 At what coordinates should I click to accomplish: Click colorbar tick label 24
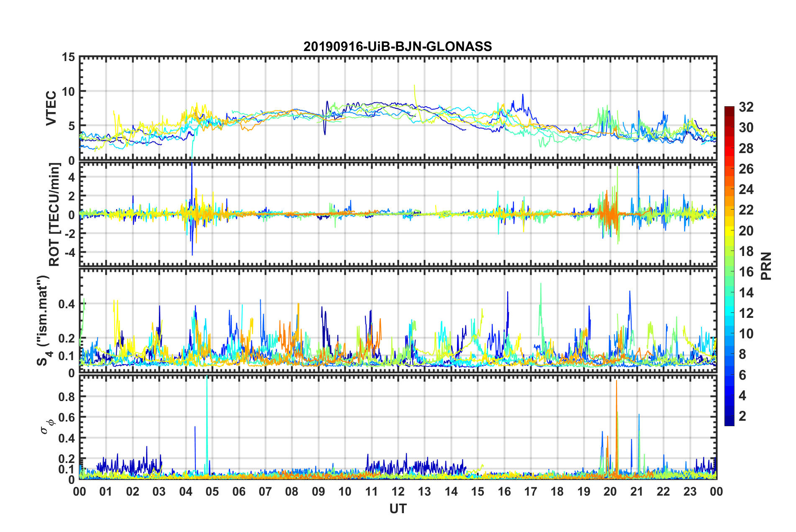(x=746, y=189)
